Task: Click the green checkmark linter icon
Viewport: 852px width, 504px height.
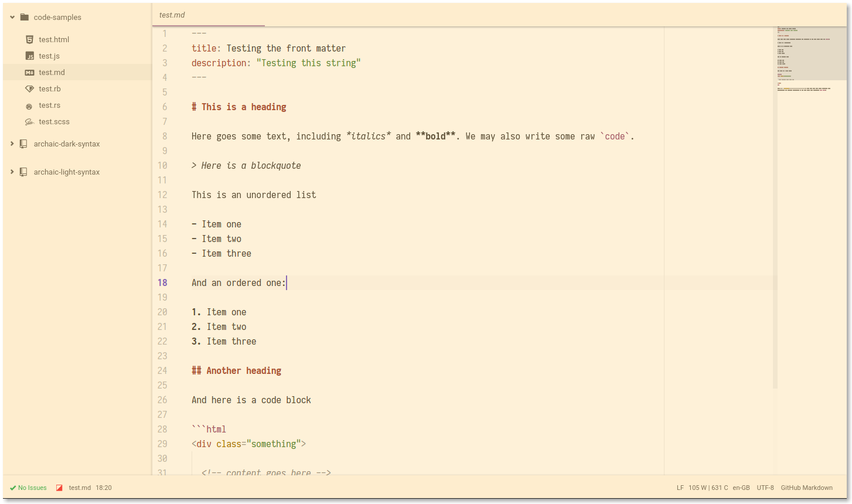Action: pyautogui.click(x=13, y=488)
